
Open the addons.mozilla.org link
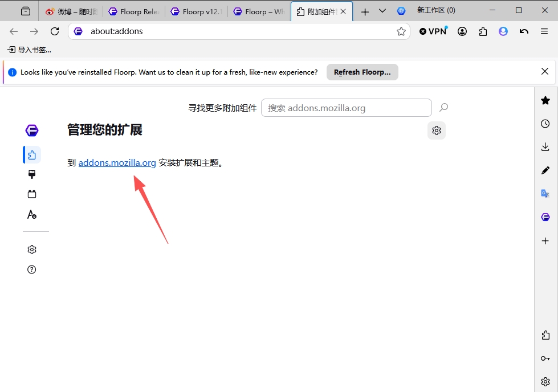(x=117, y=162)
